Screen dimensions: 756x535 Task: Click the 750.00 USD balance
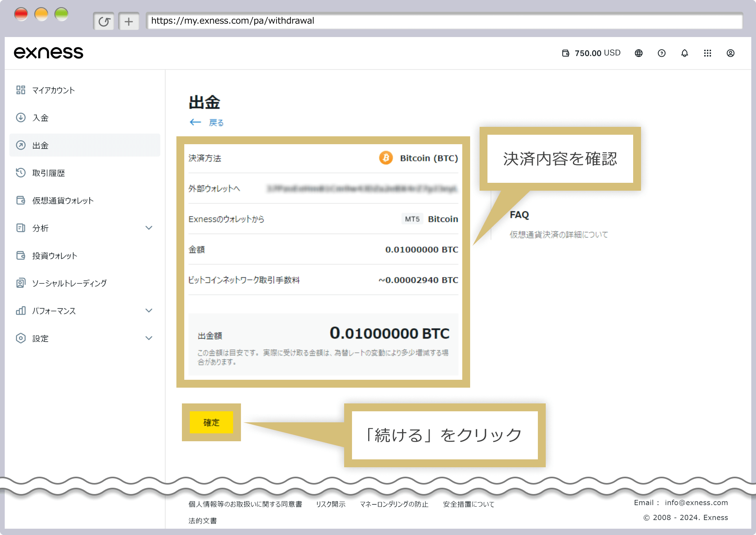(598, 53)
